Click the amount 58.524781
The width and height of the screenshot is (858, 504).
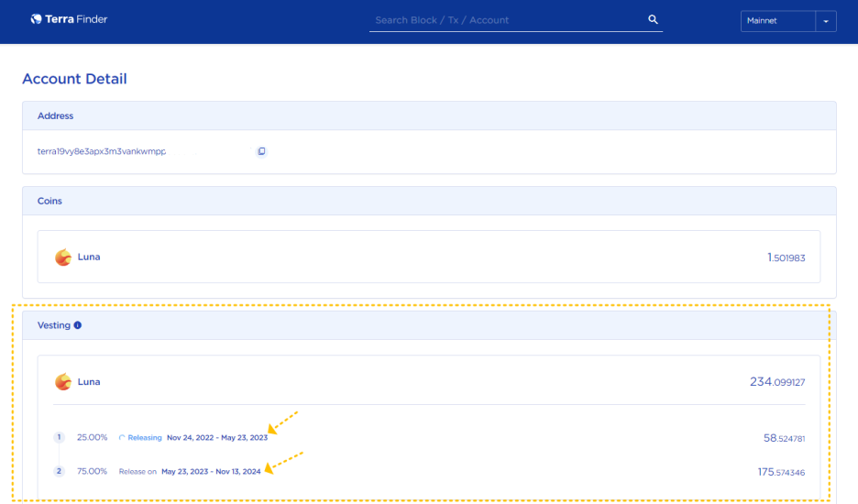pos(784,438)
